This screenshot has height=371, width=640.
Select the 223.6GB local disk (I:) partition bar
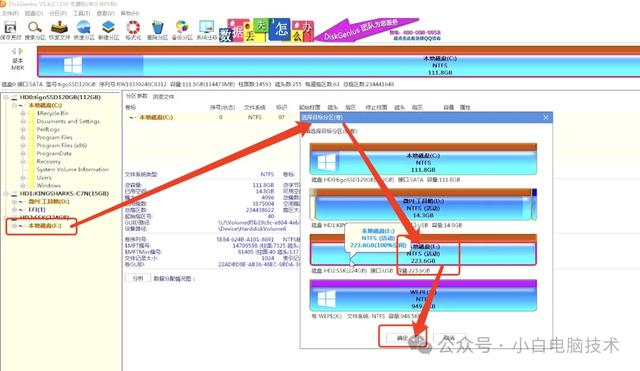tap(423, 250)
